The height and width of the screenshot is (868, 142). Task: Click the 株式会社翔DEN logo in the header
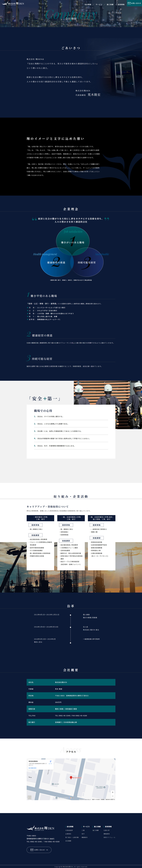(13, 3)
